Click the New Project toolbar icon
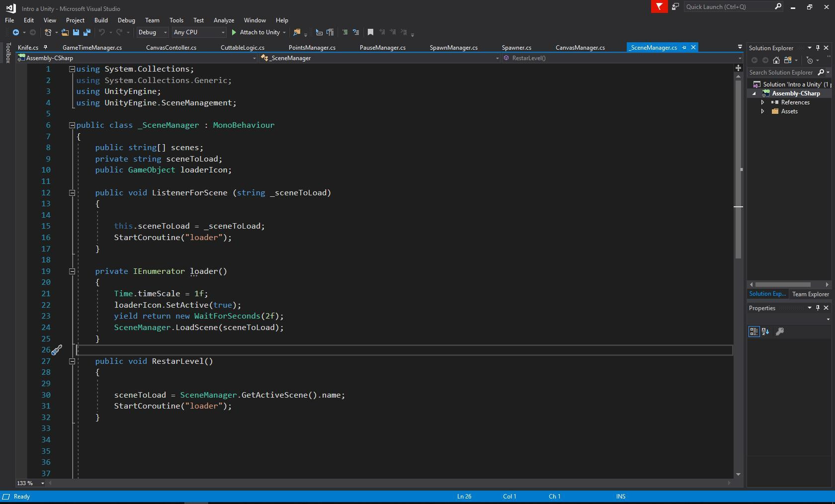The image size is (835, 504). [48, 32]
